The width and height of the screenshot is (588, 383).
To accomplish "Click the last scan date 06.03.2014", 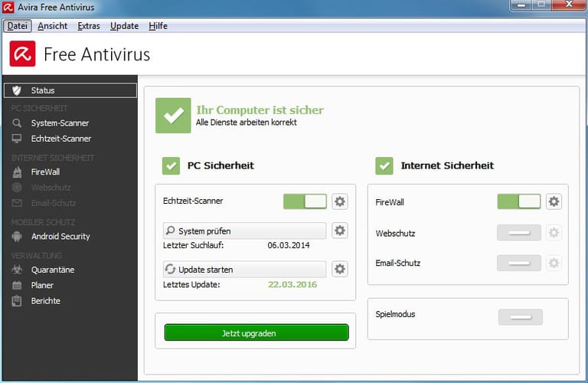I will tap(289, 245).
